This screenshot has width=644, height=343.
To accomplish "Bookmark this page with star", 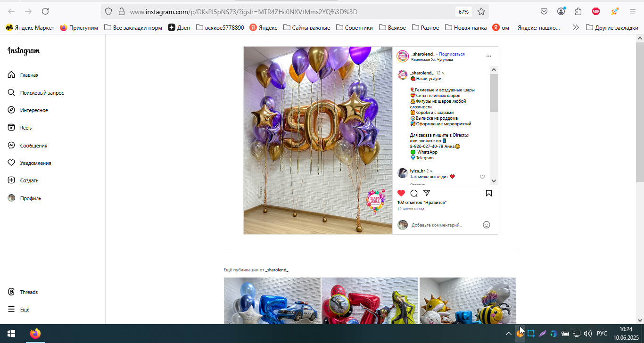I will click(481, 11).
